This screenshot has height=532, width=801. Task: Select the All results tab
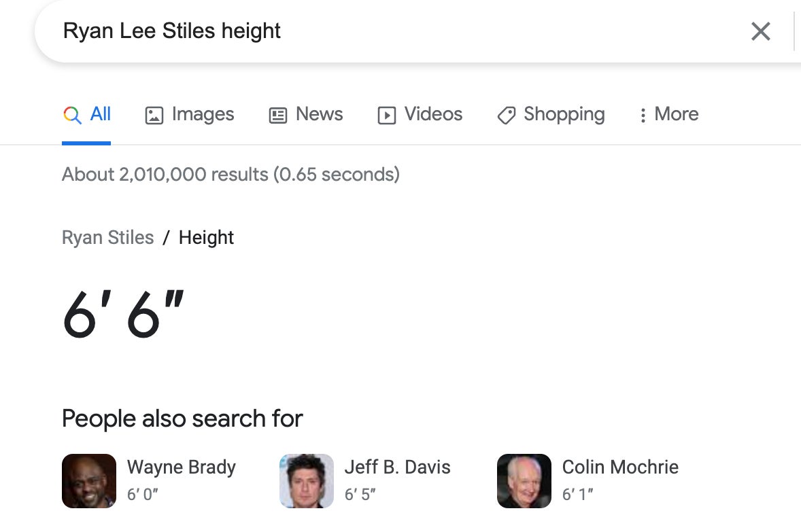100,114
